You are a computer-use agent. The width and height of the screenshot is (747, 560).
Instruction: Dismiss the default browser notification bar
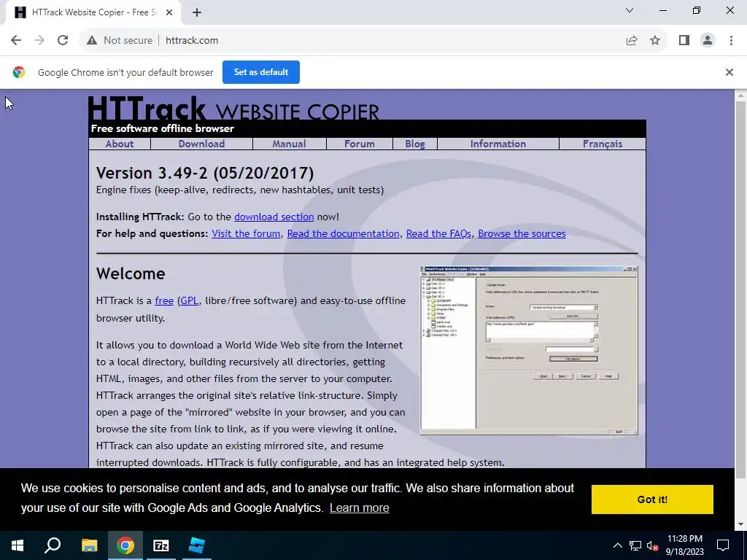click(x=729, y=72)
